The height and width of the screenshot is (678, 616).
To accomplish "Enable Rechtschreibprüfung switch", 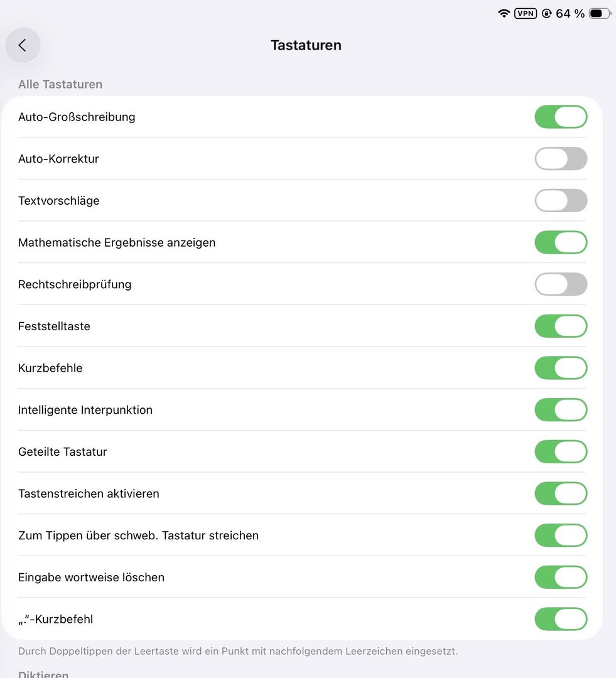I will click(561, 284).
